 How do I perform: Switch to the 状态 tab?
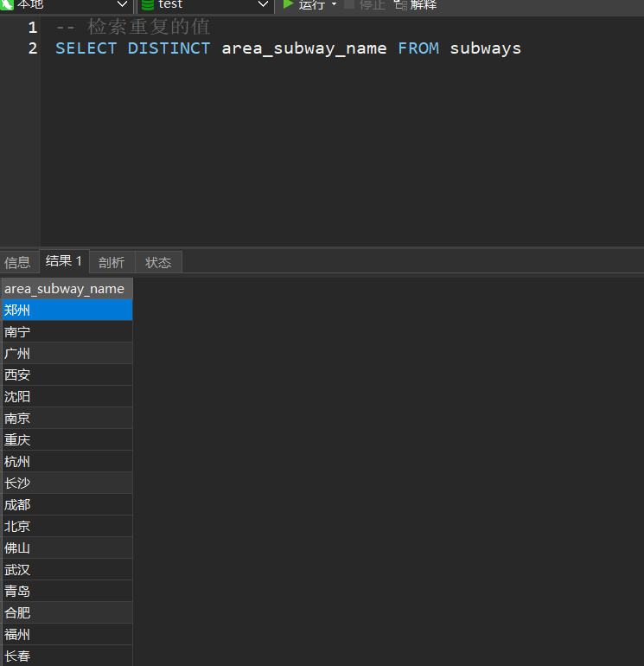tap(158, 262)
